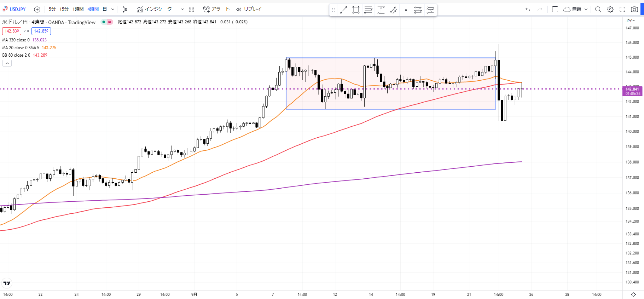644x299 pixels.
Task: Toggle the market status indicator pill
Action: (x=107, y=22)
